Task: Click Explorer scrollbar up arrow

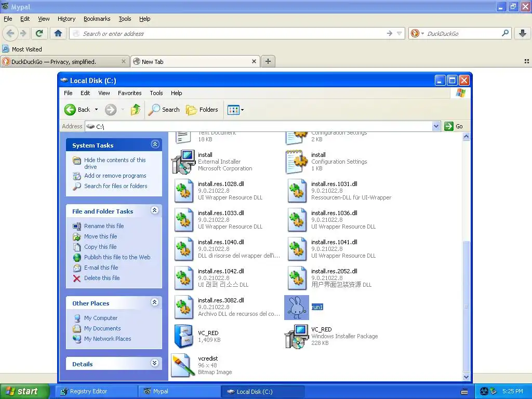Action: click(466, 137)
